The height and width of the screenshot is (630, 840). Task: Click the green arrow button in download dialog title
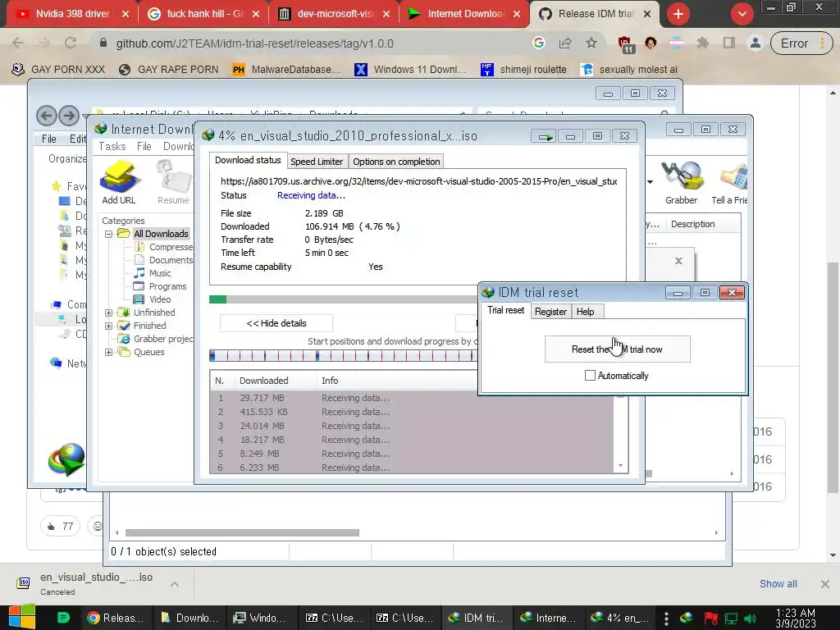[545, 137]
